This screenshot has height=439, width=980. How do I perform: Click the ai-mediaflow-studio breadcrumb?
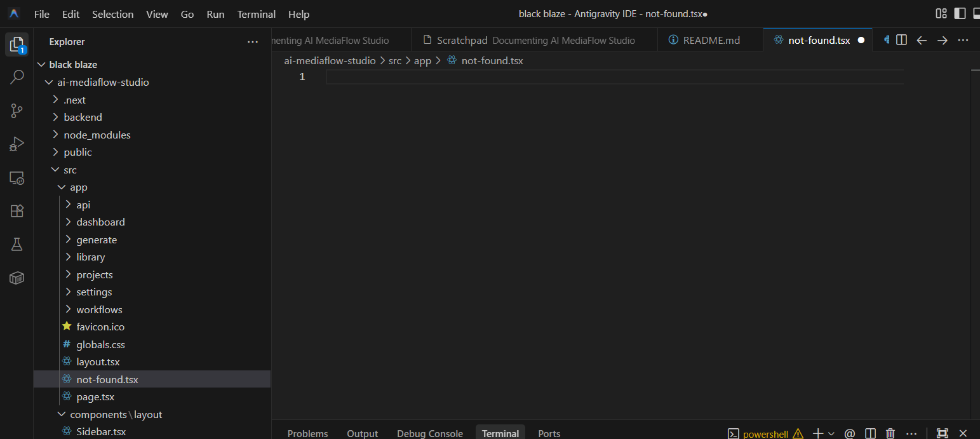330,61
